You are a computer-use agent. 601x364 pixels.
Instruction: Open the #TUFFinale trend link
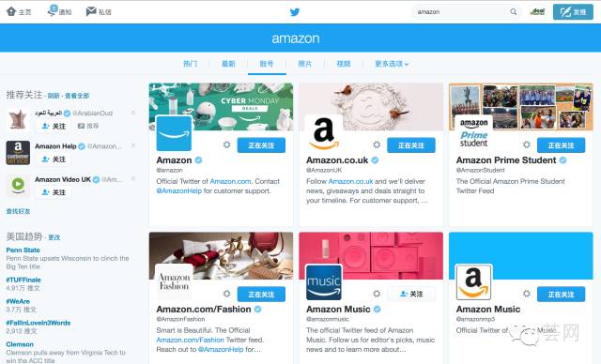(23, 280)
